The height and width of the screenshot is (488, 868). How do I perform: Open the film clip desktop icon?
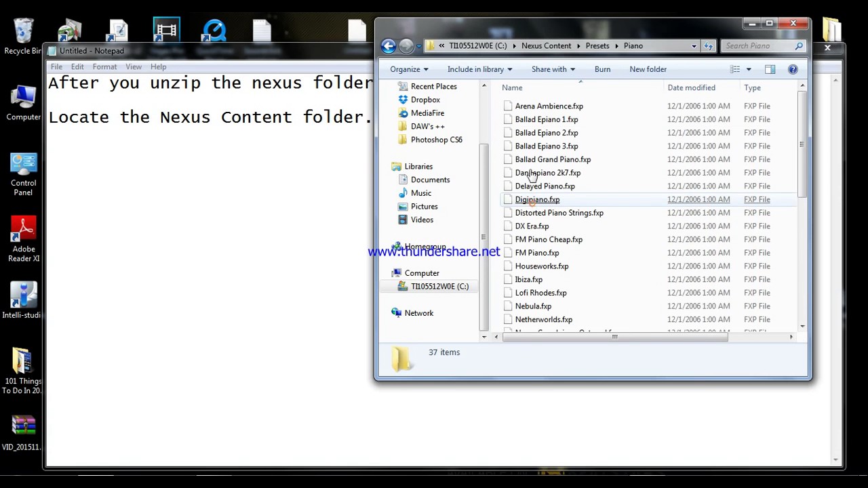point(166,30)
